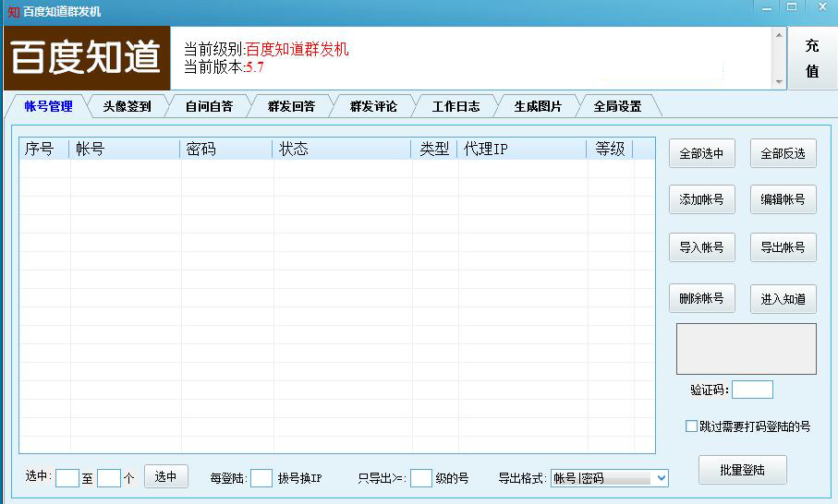Focus the 验证码 input field
The width and height of the screenshot is (838, 504).
pyautogui.click(x=752, y=390)
